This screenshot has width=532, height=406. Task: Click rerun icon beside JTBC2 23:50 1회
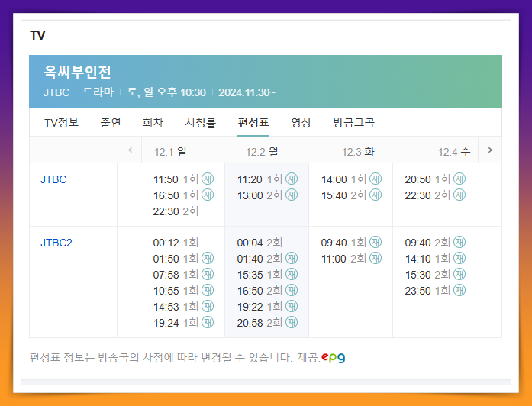click(459, 290)
